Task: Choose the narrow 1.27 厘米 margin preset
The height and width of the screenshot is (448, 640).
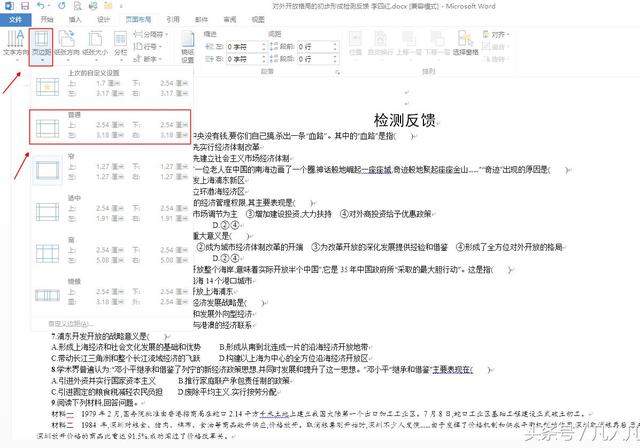Action: (x=111, y=168)
